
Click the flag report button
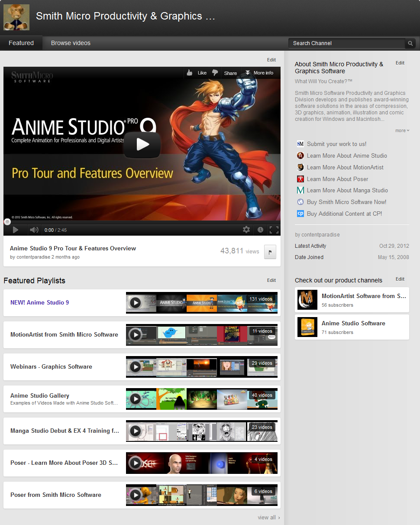click(270, 252)
